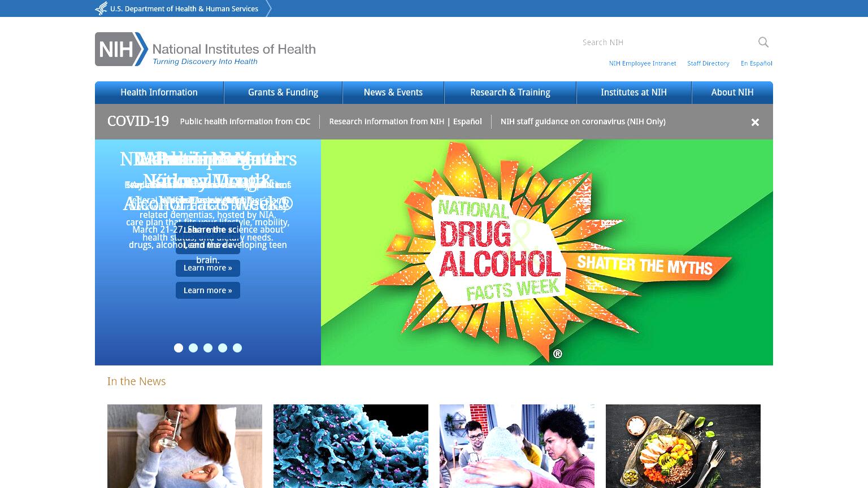Select the fifth carousel slide dot
The width and height of the screenshot is (868, 488).
click(x=237, y=348)
